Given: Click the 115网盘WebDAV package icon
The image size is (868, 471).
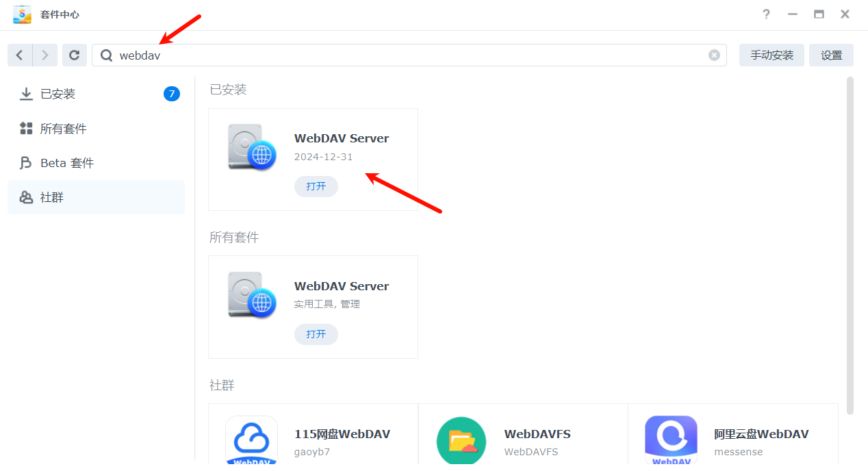Looking at the screenshot, I should (251, 440).
